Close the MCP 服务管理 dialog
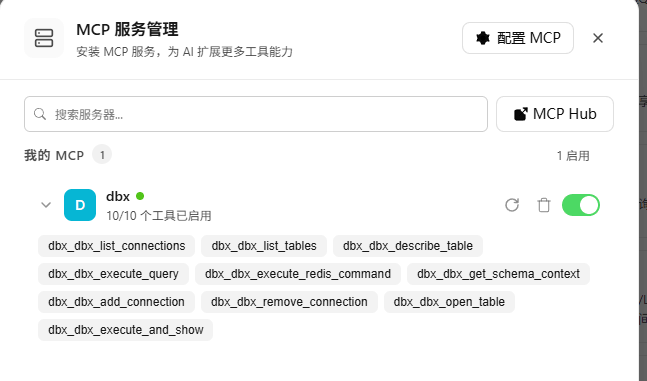The width and height of the screenshot is (647, 381). (597, 38)
